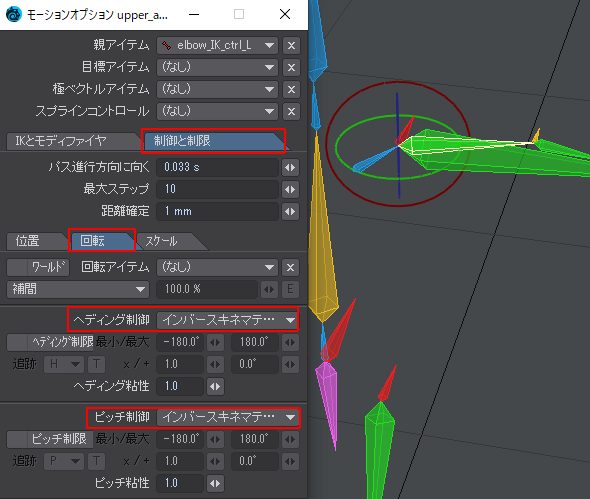Viewport: 590px width, 499px height.
Task: Open the 回転アイテム dropdown
Action: (217, 268)
